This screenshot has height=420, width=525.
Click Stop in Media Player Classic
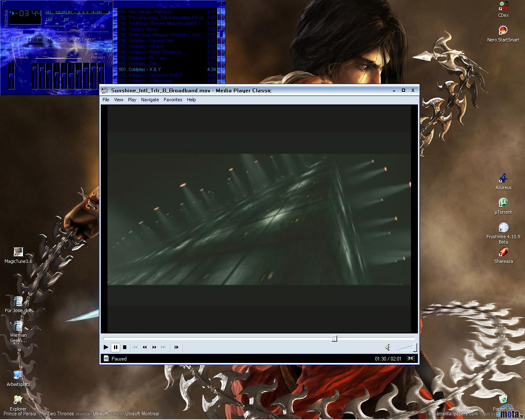(x=125, y=347)
